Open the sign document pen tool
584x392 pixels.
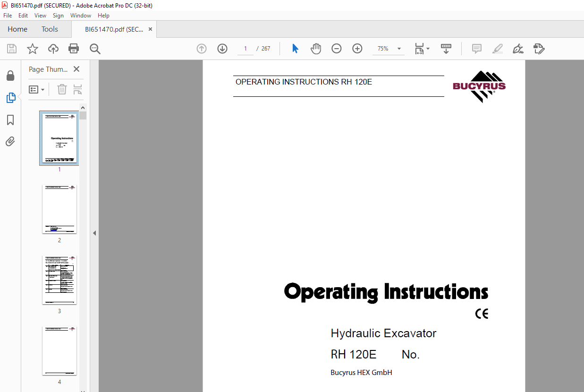point(518,49)
